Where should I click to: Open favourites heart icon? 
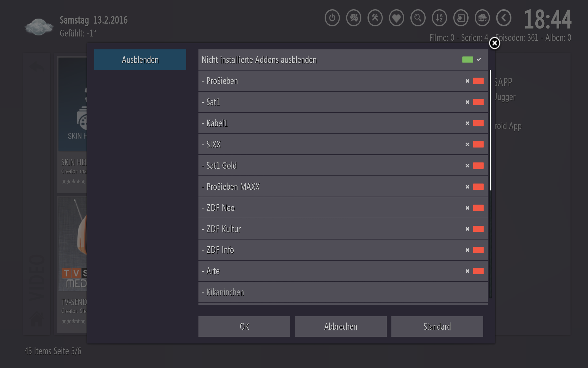[x=396, y=18]
